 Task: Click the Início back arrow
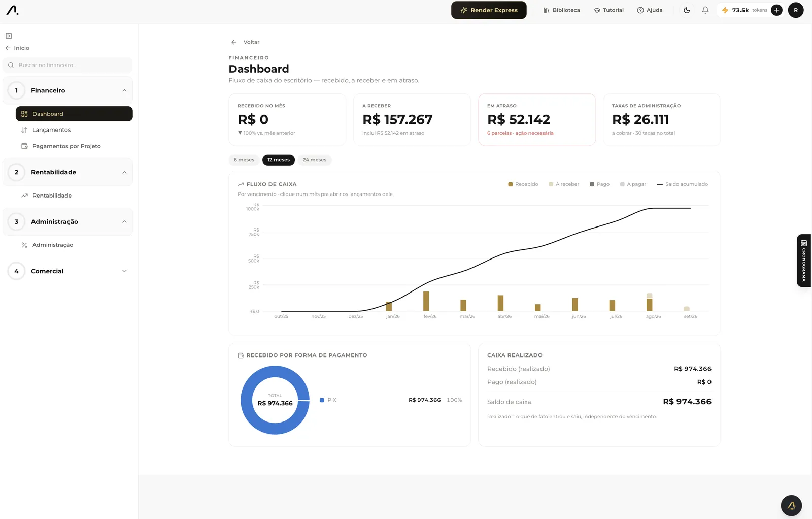(x=8, y=48)
